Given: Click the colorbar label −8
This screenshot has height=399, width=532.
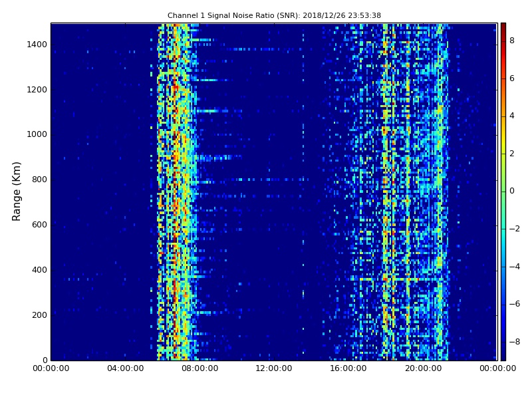Looking at the screenshot, I should point(515,342).
